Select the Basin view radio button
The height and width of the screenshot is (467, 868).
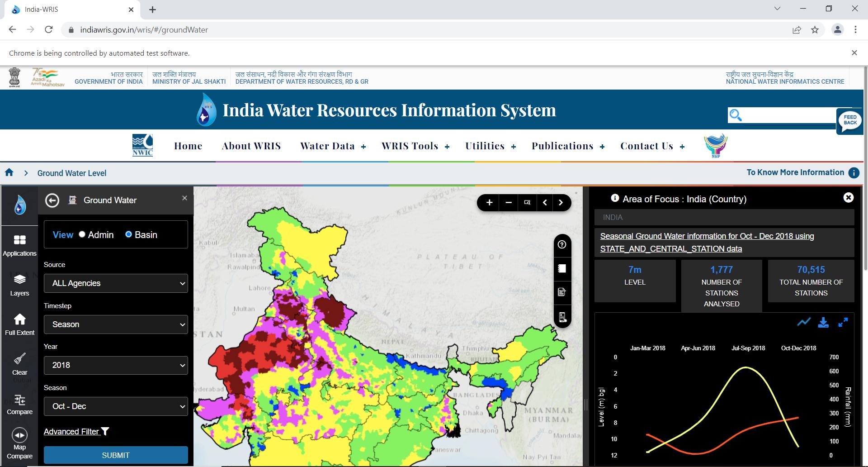(128, 234)
